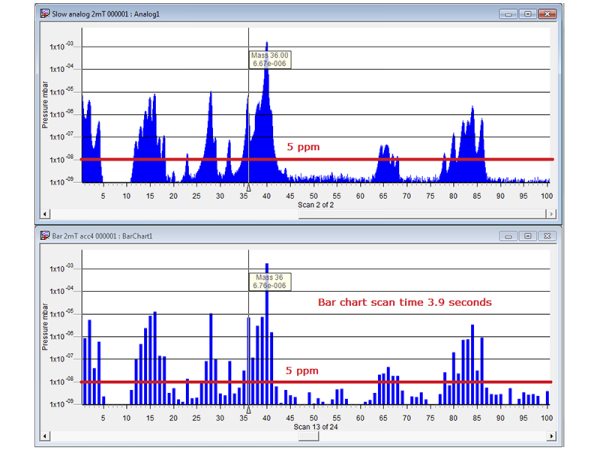Maximize the Slow analog Analog1 window
The image size is (600, 450).
526,14
